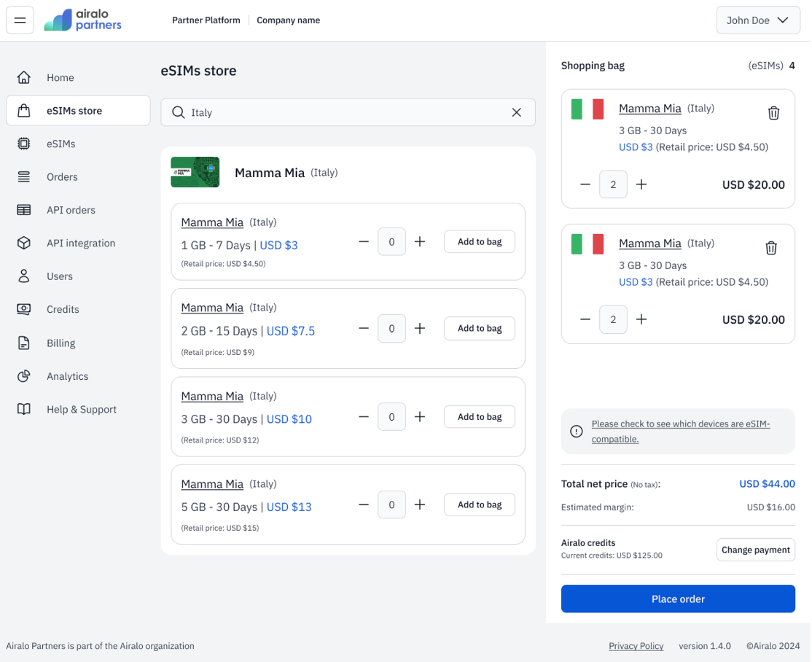Click the quantity box for the 1 GB plan
Screen dimensions: 812x662
(391, 241)
